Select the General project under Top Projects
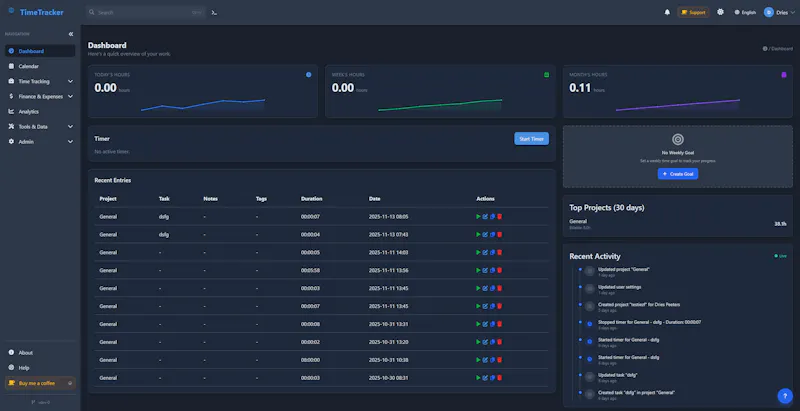The width and height of the screenshot is (800, 411). (x=578, y=221)
